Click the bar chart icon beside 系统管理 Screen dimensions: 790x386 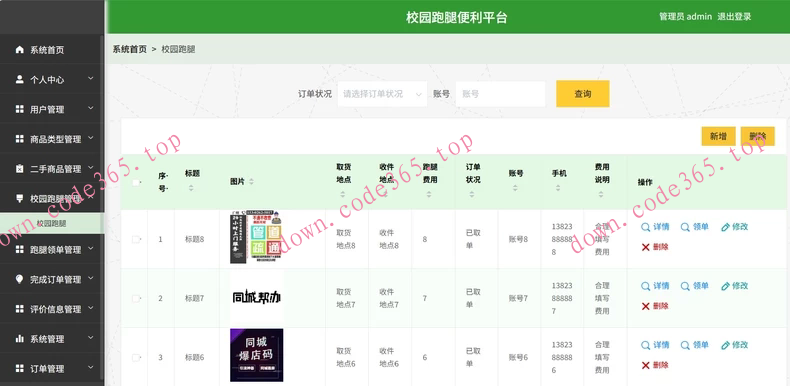tap(20, 339)
